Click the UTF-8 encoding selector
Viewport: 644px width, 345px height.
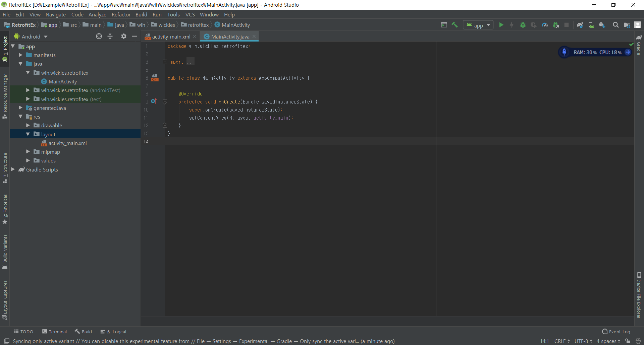tap(583, 341)
